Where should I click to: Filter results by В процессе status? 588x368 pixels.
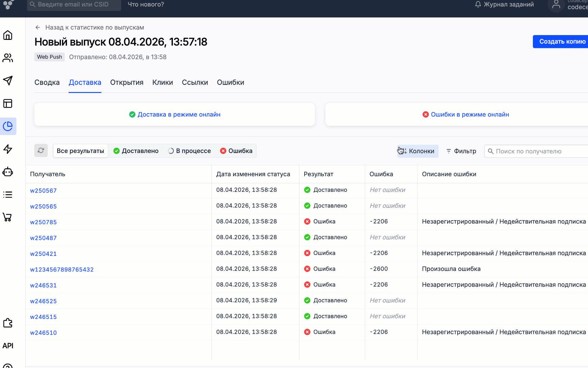pyautogui.click(x=190, y=151)
